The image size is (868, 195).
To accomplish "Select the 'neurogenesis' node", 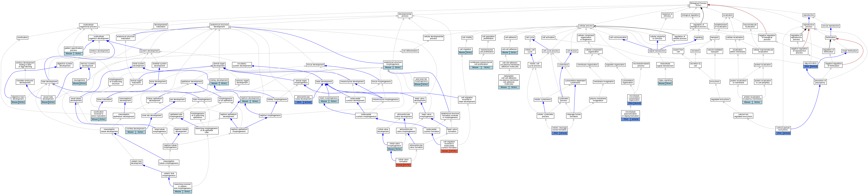I will coord(80,82).
